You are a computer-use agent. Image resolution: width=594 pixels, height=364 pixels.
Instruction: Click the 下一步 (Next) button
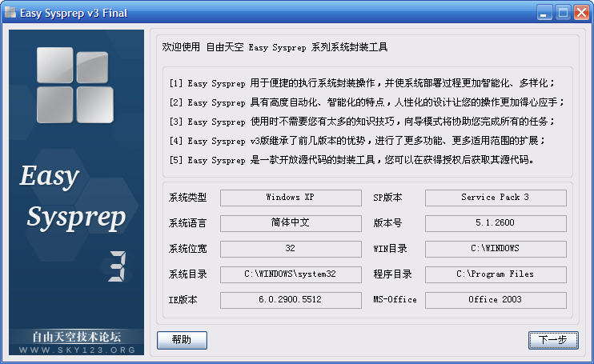552,340
